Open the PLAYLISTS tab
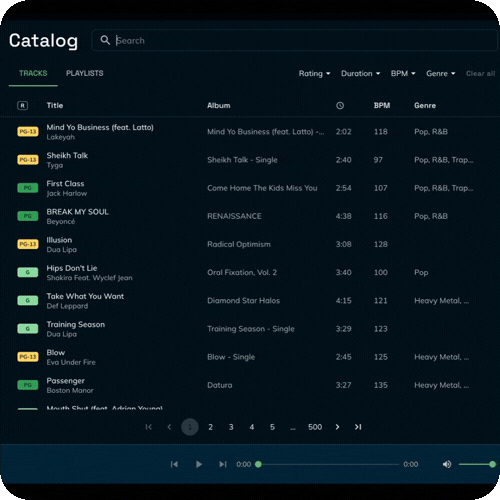Screen dimensions: 500x500 [x=85, y=73]
